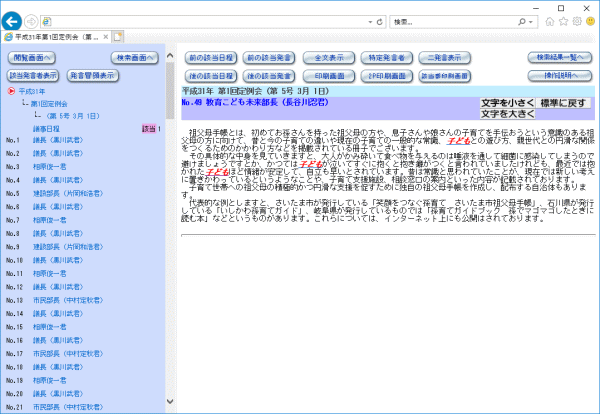Open the 第1回定例会 tree link
600x414 pixels.
point(49,104)
